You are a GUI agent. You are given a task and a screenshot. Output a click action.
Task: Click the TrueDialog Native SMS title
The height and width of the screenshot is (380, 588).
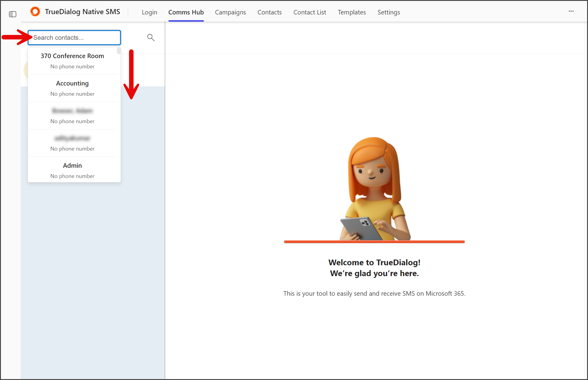(x=82, y=12)
